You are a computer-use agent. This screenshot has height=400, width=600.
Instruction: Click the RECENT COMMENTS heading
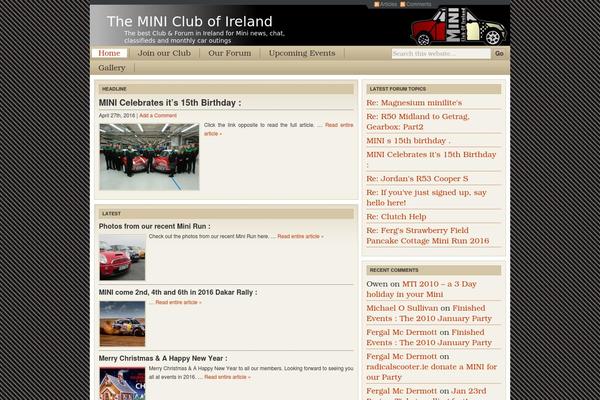pos(394,270)
